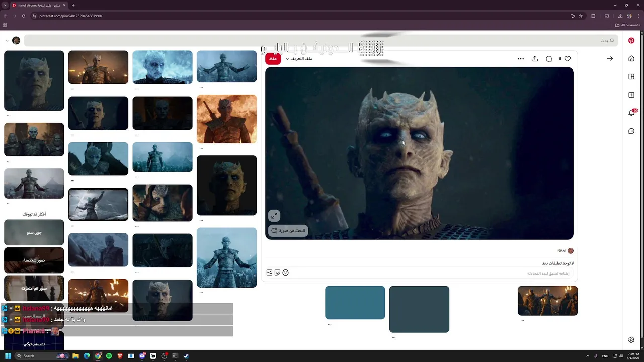Open a new tab with the plus button

(x=73, y=5)
